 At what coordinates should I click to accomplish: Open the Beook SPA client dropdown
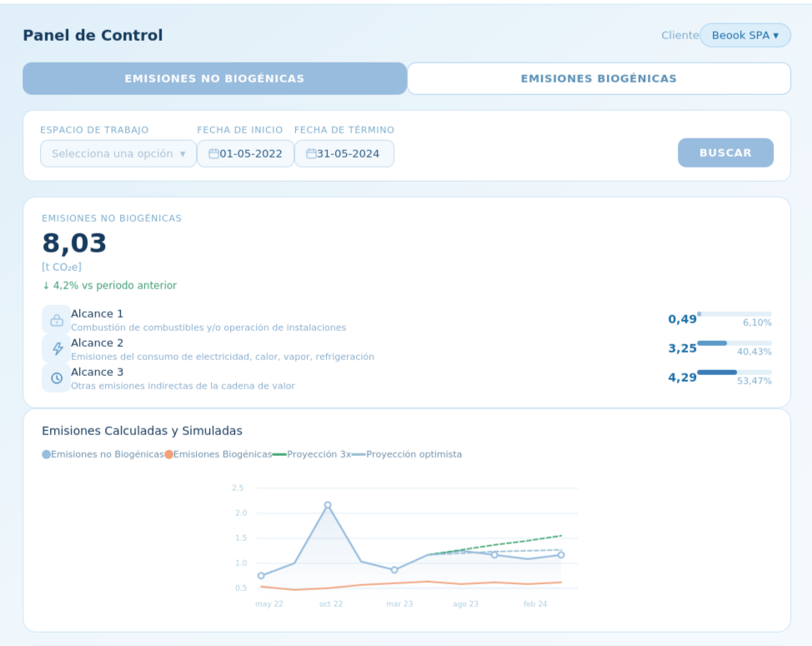[744, 36]
